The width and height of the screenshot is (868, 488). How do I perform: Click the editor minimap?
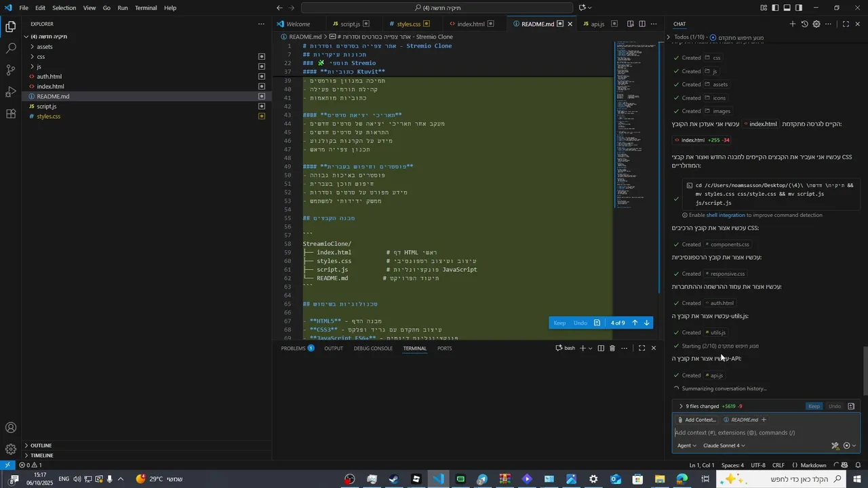pyautogui.click(x=636, y=125)
